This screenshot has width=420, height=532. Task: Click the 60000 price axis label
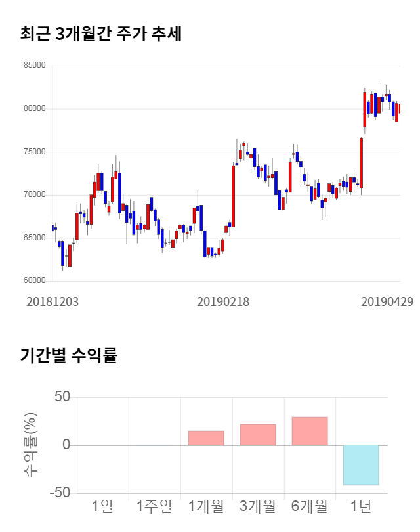coord(34,281)
